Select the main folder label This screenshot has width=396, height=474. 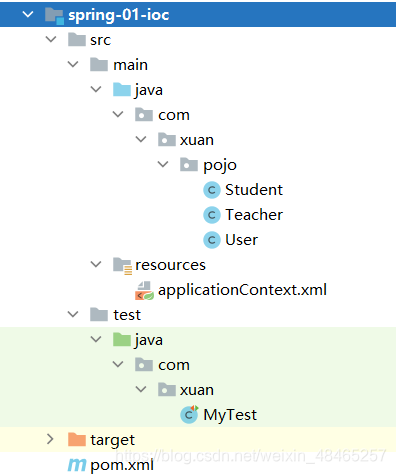click(130, 65)
